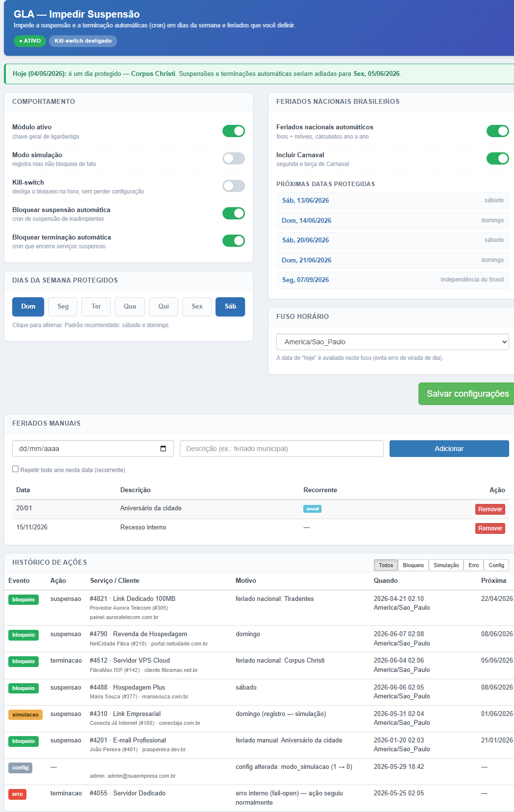Select Qua as protected weekday
514x812 pixels.
pos(130,307)
